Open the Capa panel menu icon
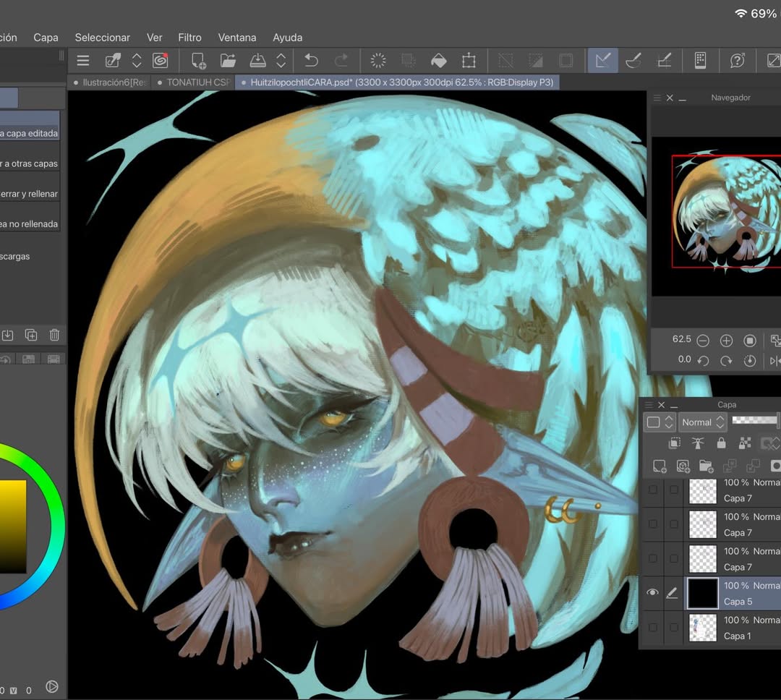Screen dimensions: 781x700 coord(649,404)
